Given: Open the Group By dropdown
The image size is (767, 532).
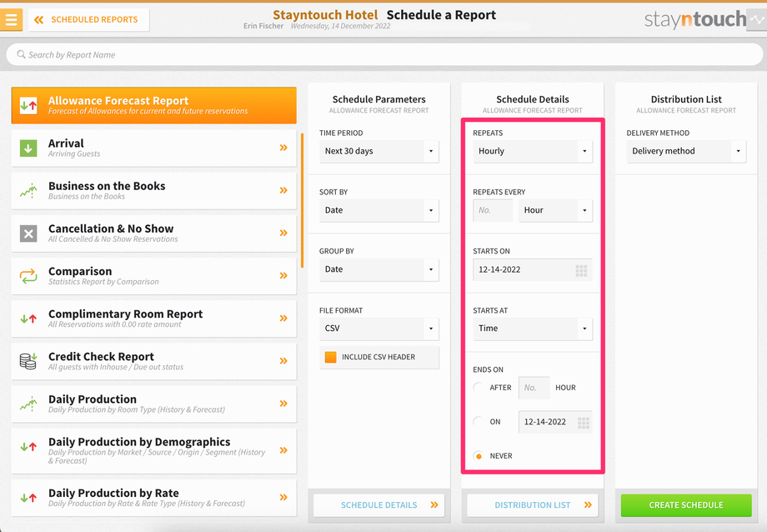Looking at the screenshot, I should tap(379, 269).
